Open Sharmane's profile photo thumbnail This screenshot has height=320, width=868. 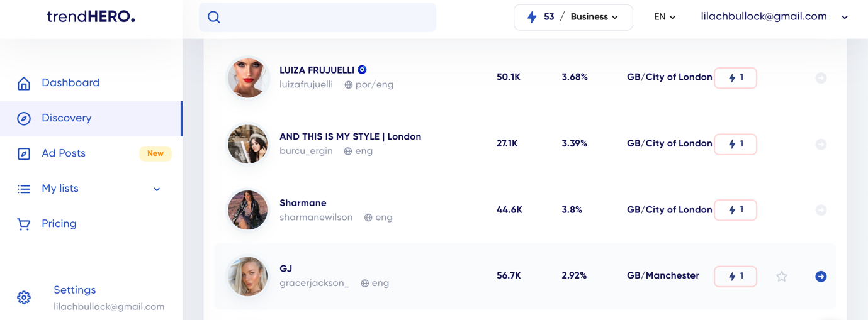point(248,210)
